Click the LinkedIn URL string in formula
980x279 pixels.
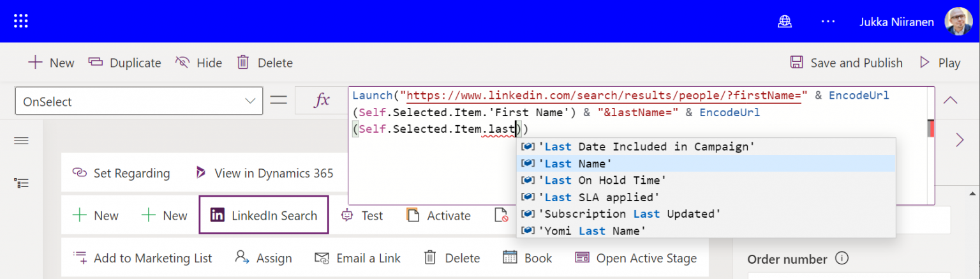604,96
